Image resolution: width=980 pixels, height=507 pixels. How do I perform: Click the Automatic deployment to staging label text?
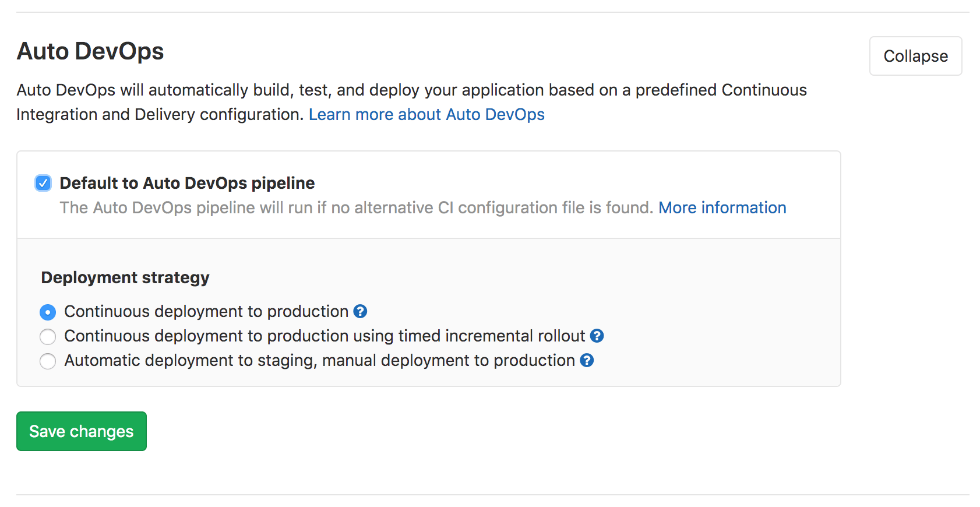tap(319, 361)
